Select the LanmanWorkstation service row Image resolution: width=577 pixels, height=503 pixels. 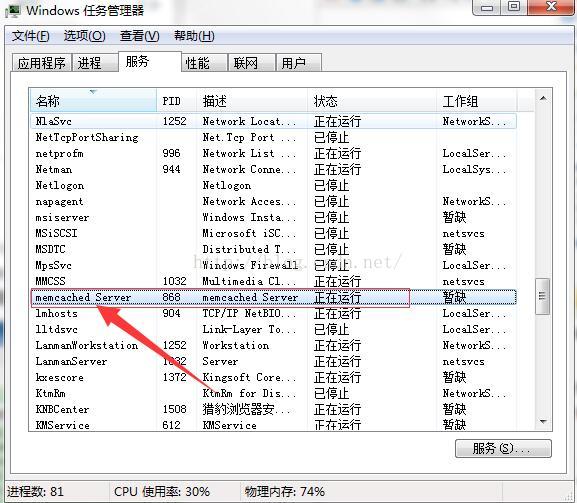click(x=273, y=345)
